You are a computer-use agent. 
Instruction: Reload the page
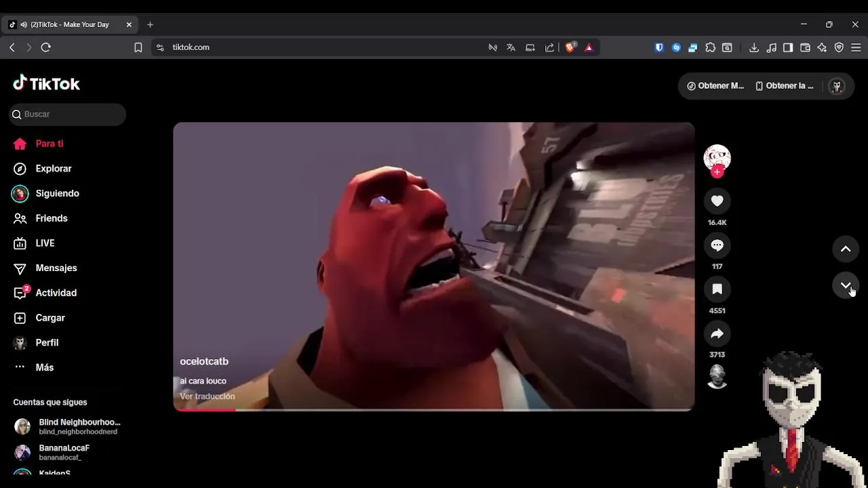pos(46,47)
